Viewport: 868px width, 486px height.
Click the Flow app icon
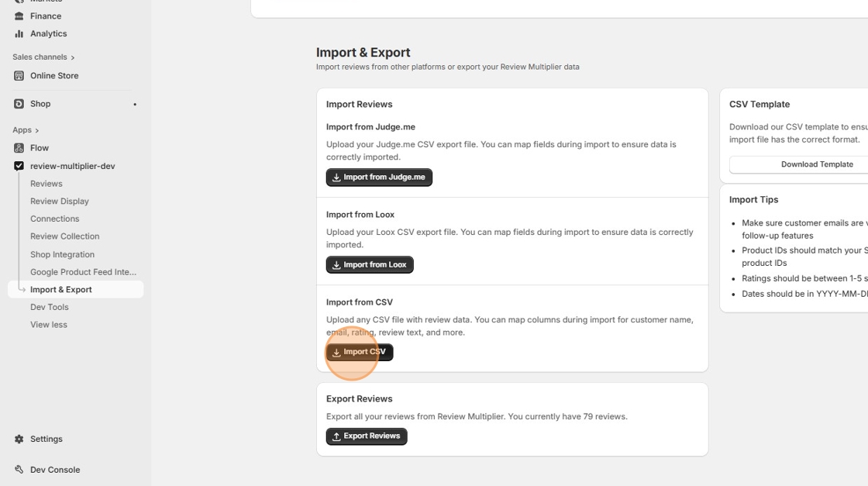[19, 148]
